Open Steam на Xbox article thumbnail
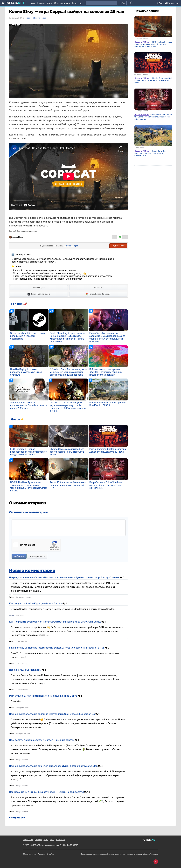The image size is (181, 868). click(29, 320)
